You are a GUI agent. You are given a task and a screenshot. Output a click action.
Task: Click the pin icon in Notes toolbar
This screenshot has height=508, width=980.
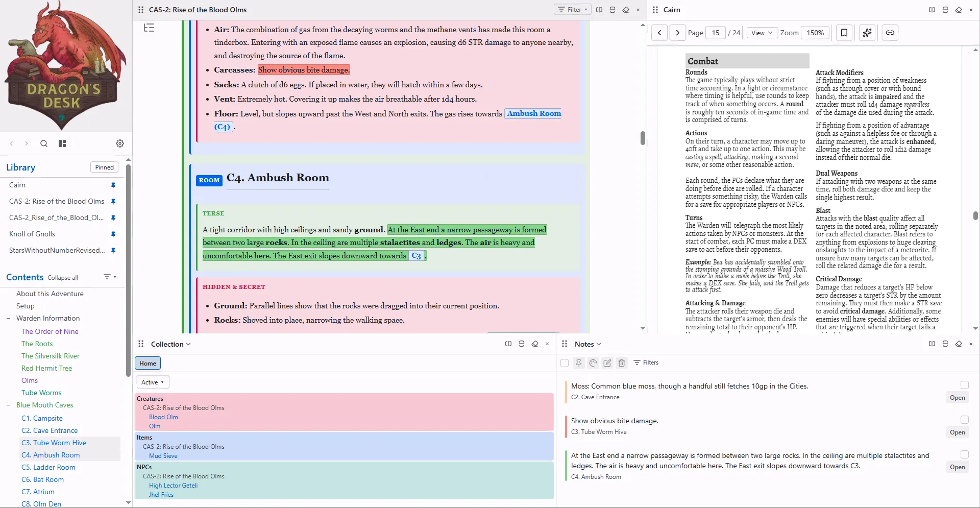click(x=579, y=363)
